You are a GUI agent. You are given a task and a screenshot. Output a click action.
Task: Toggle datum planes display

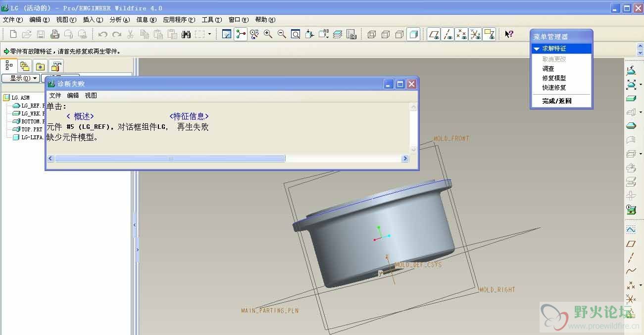click(434, 34)
